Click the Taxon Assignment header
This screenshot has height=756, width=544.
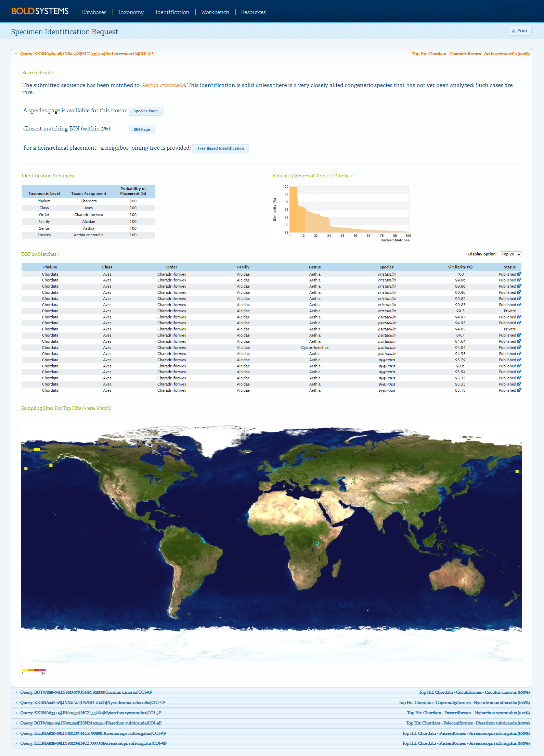[x=89, y=193]
